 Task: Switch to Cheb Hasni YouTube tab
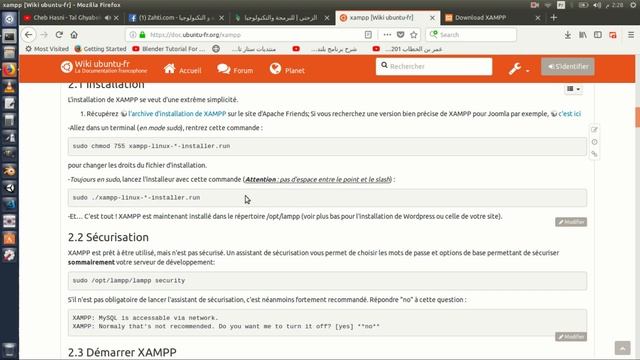(x=67, y=18)
